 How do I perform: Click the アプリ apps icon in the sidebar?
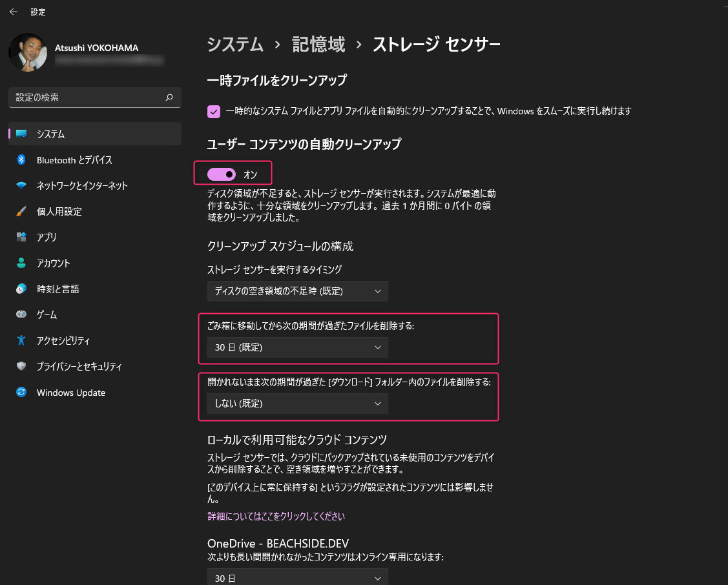pos(21,237)
